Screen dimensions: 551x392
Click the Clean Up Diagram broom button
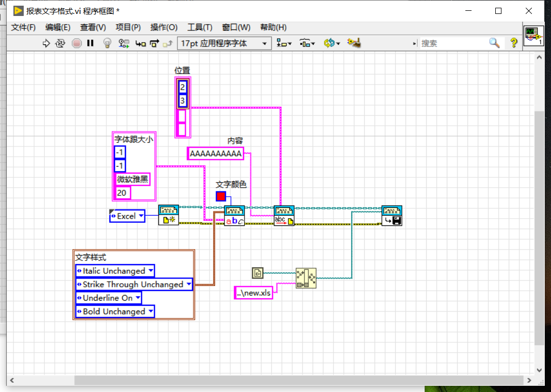pyautogui.click(x=354, y=43)
